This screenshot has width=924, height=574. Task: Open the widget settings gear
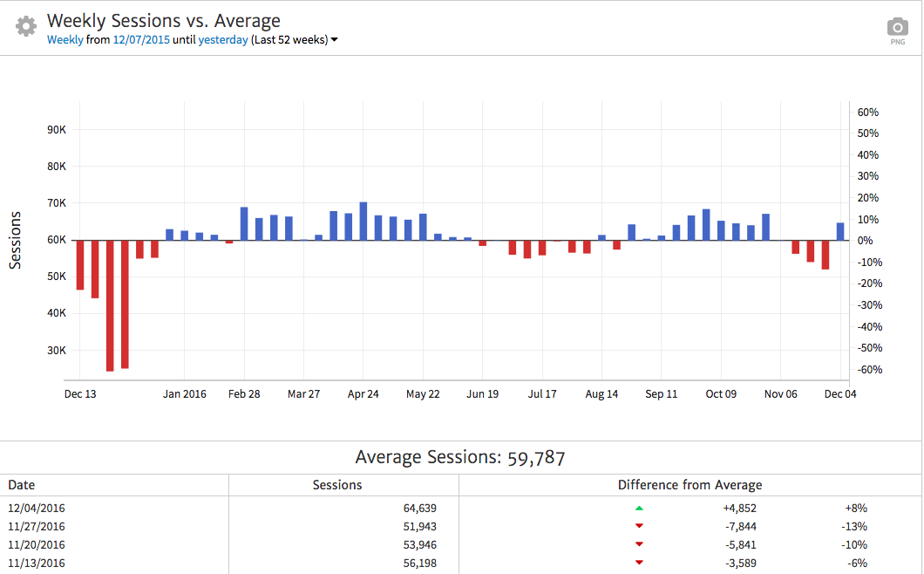[24, 25]
